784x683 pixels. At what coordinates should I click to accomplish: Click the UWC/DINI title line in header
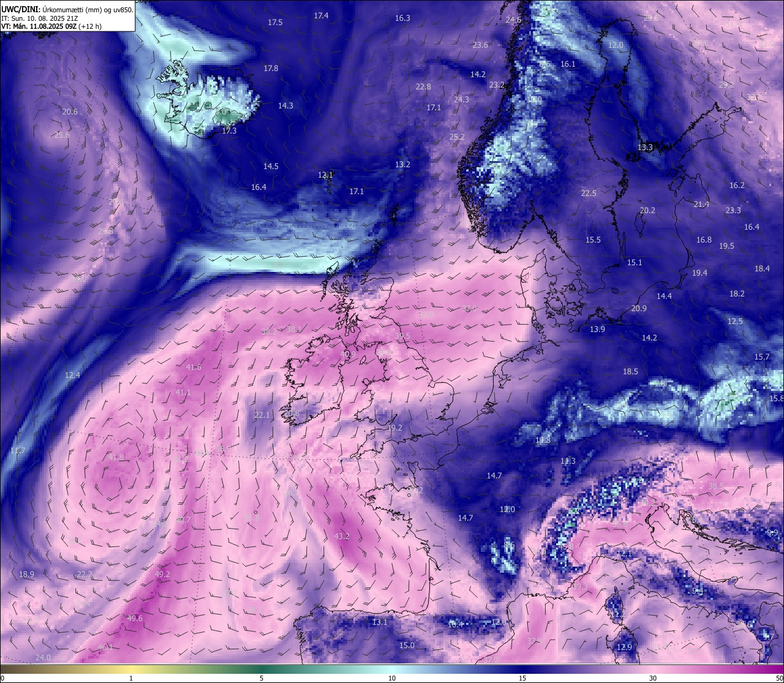(67, 10)
